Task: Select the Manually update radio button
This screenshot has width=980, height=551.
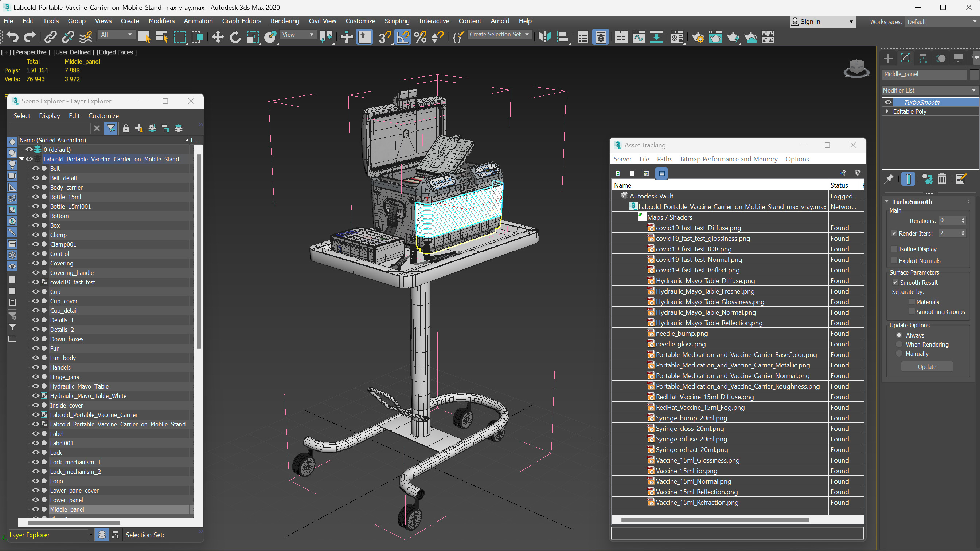Action: 899,354
